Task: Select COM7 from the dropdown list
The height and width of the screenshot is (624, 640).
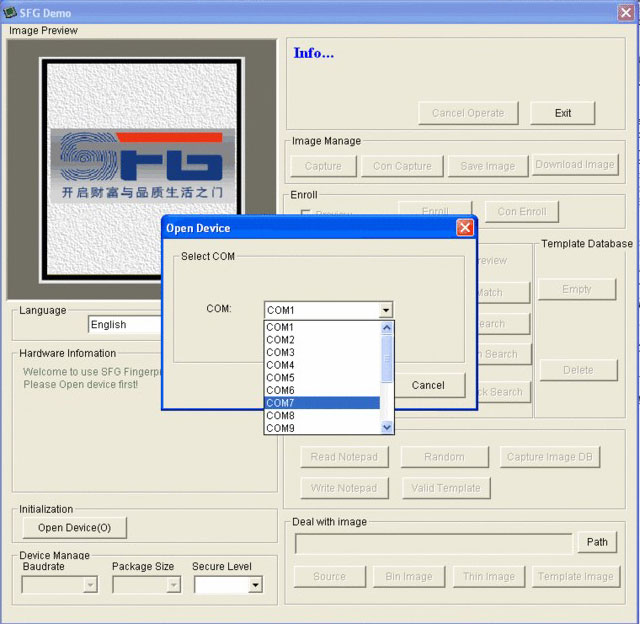Action: click(x=322, y=403)
